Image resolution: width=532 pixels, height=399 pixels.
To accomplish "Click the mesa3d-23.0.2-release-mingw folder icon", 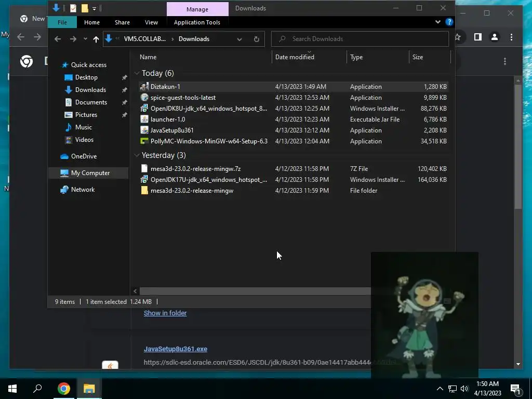I will [x=144, y=190].
